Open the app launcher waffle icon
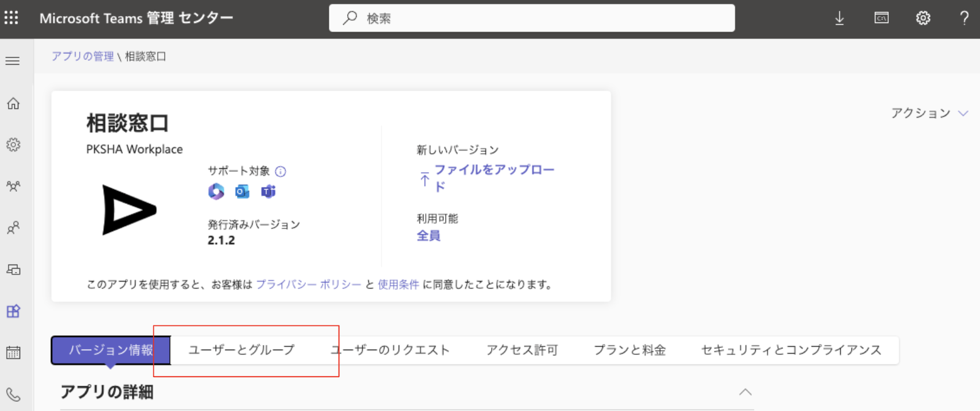Viewport: 980px width, 411px height. (x=11, y=18)
